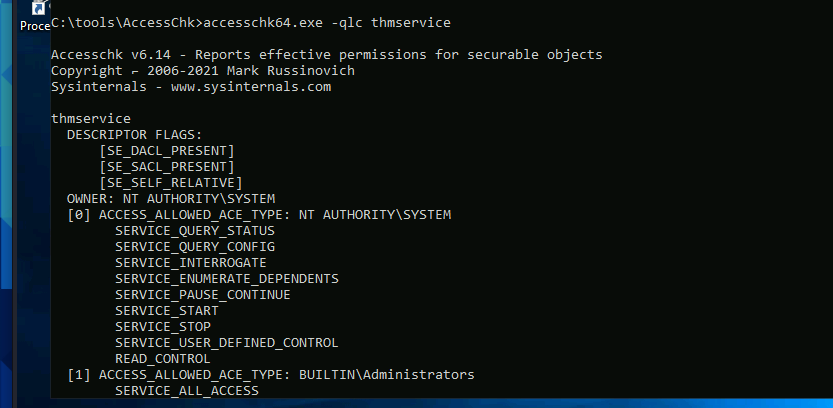Click the SE_SELF_RELATIVE flag line
This screenshot has height=408, width=833.
(x=171, y=183)
